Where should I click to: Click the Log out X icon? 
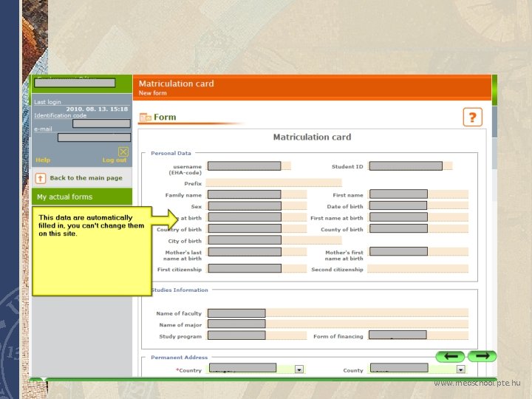[x=123, y=151]
